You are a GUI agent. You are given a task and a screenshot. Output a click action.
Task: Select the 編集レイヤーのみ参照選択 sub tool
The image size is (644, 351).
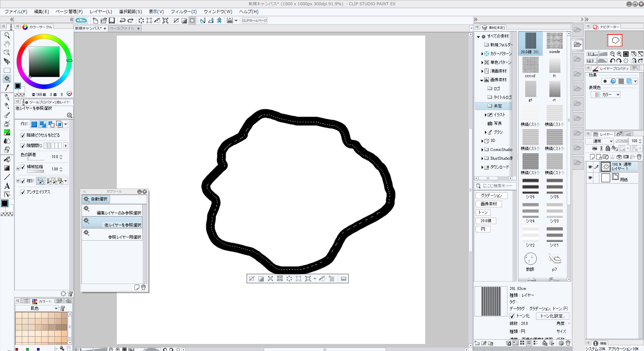coord(112,211)
